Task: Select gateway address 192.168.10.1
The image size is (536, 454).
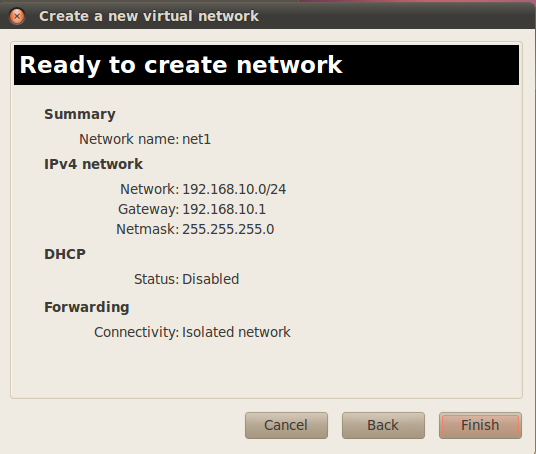Action: coord(224,209)
